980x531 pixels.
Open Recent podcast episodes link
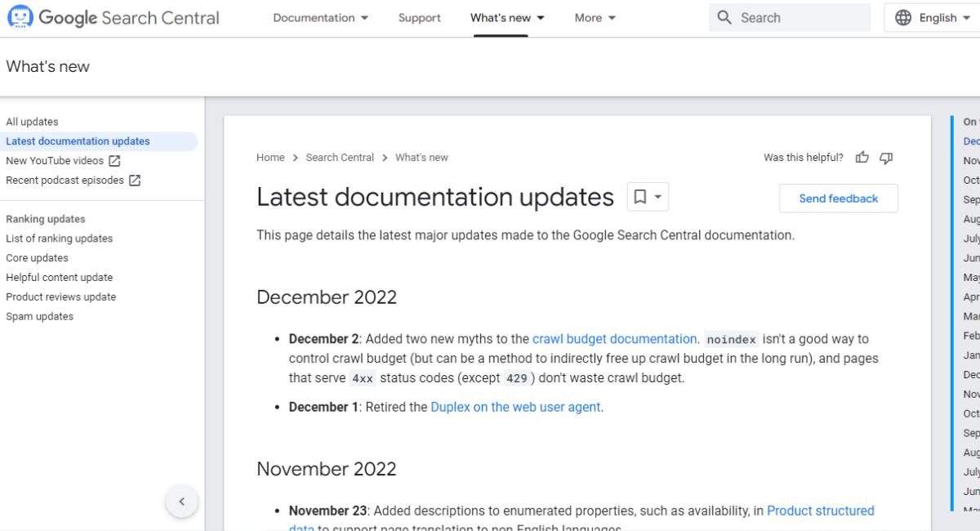pyautogui.click(x=65, y=181)
